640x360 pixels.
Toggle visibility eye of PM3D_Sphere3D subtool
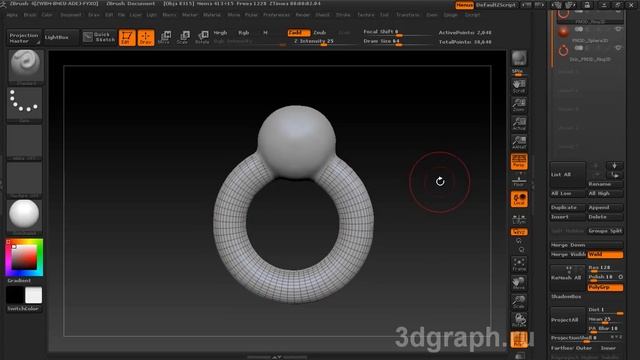(x=618, y=29)
